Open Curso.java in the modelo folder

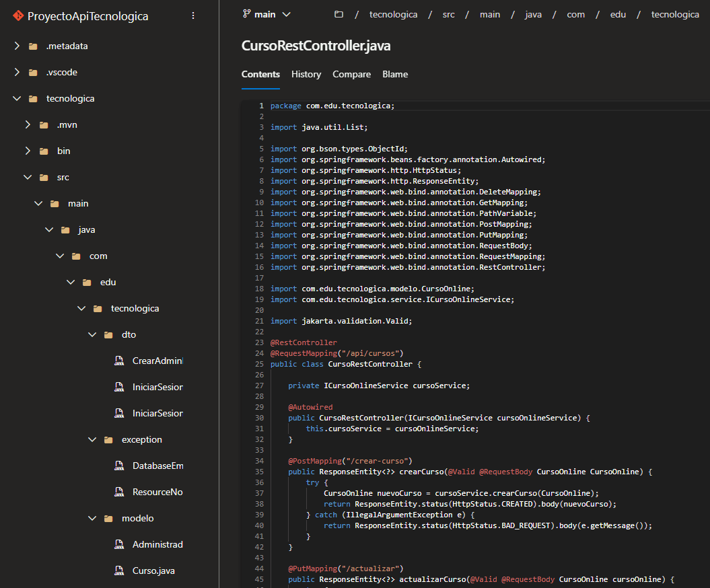[153, 571]
